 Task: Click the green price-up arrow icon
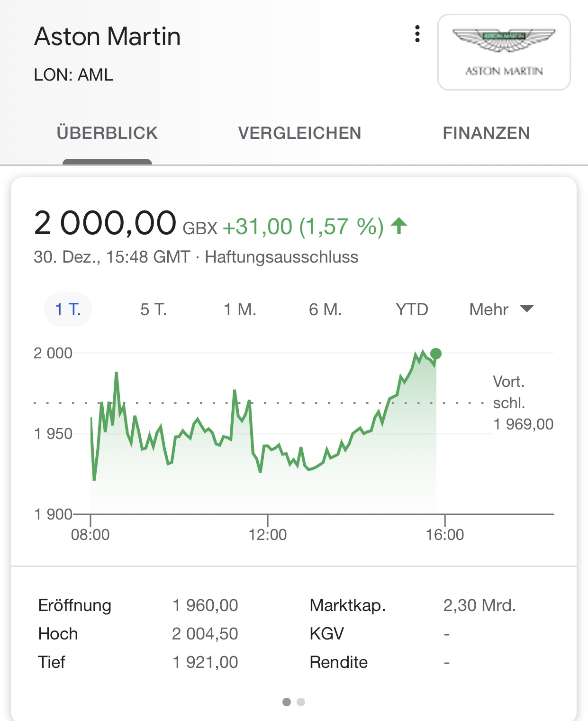coord(399,226)
